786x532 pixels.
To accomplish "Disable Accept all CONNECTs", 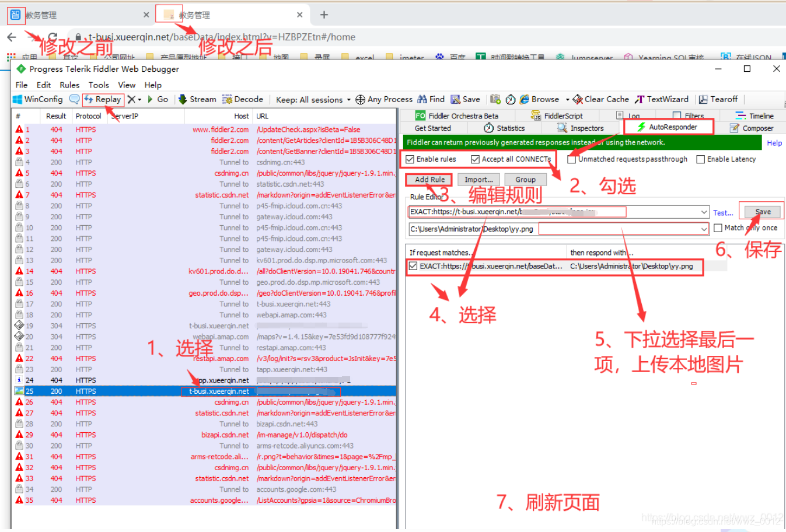I will tap(474, 159).
